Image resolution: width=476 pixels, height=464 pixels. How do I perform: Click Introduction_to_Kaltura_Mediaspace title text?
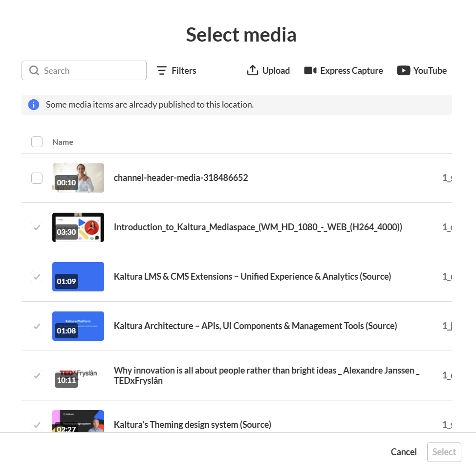pyautogui.click(x=258, y=227)
